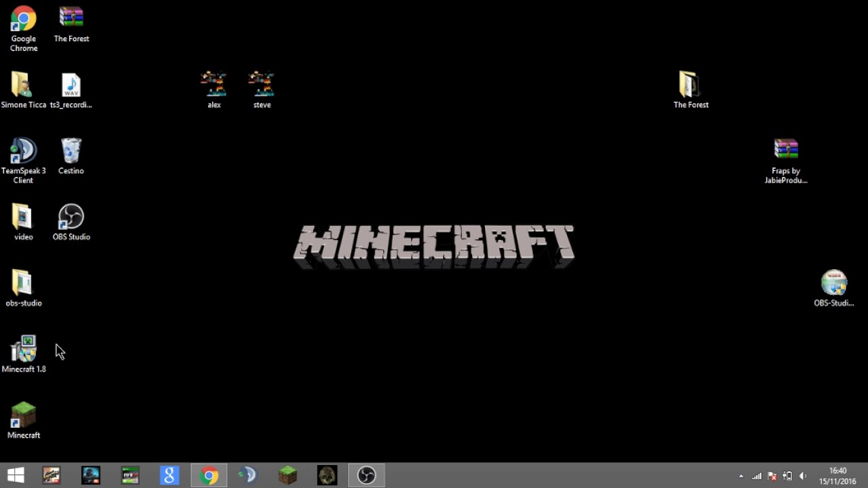Select the OBS-Studi... installer icon
This screenshot has height=488, width=868.
click(x=833, y=288)
